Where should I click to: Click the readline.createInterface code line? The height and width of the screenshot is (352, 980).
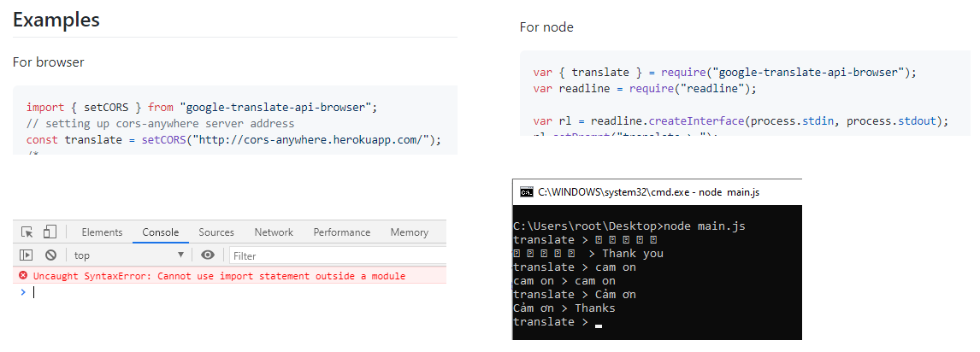click(741, 120)
